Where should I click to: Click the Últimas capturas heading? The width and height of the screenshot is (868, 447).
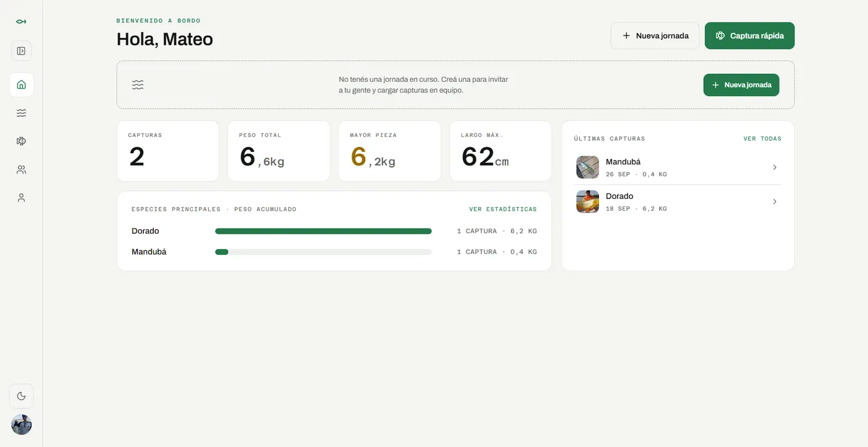tap(609, 139)
